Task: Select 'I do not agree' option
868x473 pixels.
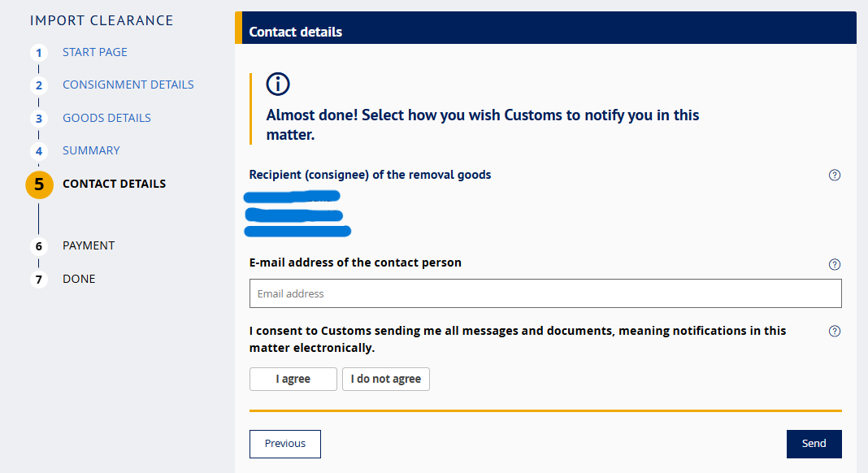Action: (x=386, y=380)
